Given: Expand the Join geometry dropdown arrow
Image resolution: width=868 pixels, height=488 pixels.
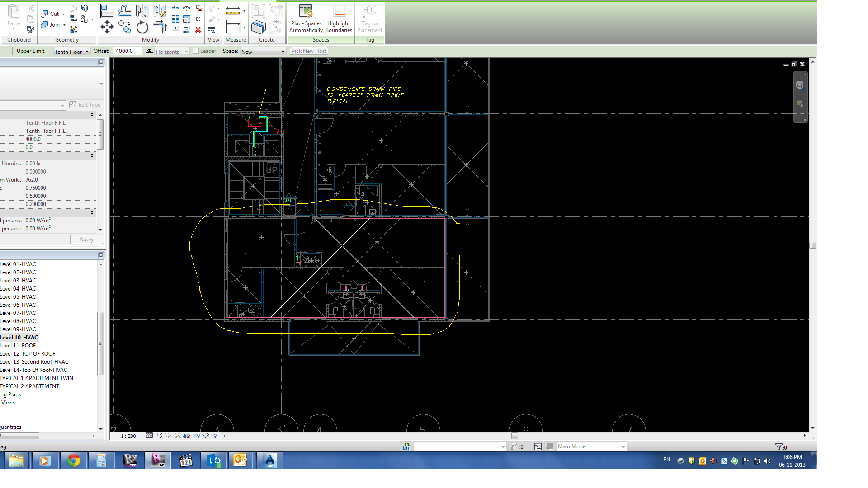Looking at the screenshot, I should coord(64,25).
